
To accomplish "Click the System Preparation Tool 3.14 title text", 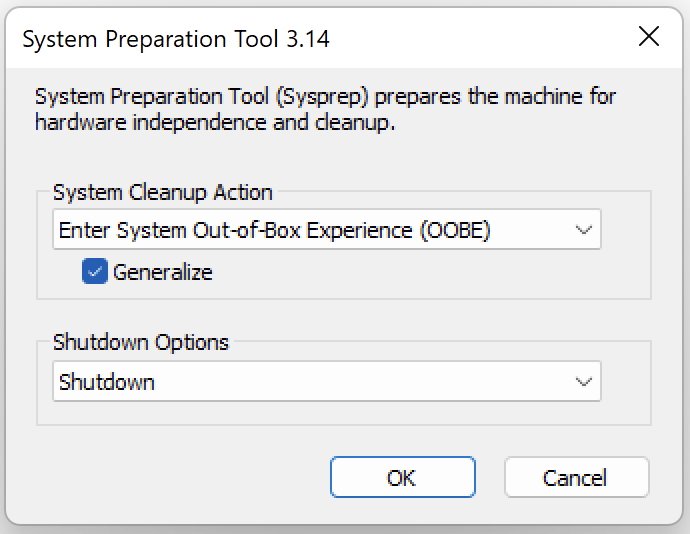I will tap(176, 39).
